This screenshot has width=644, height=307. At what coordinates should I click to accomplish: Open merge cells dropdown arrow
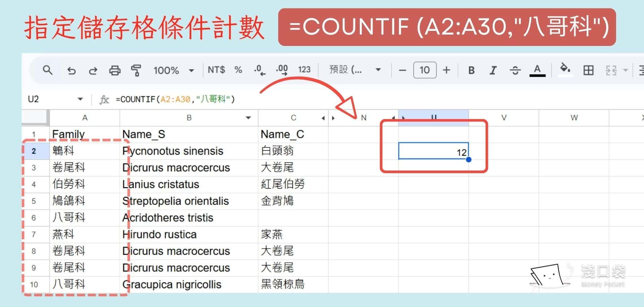[x=626, y=70]
